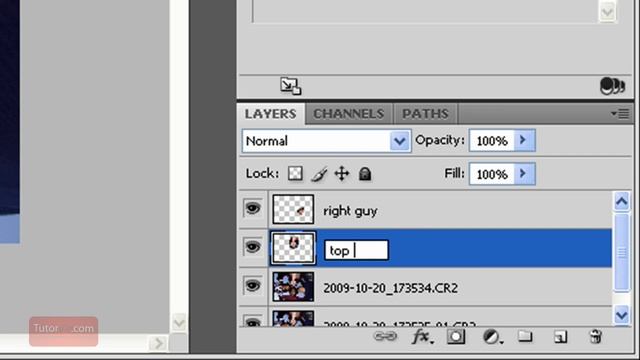Screen dimensions: 640x360
Task: Open the Opacity slider arrow
Action: 524,140
